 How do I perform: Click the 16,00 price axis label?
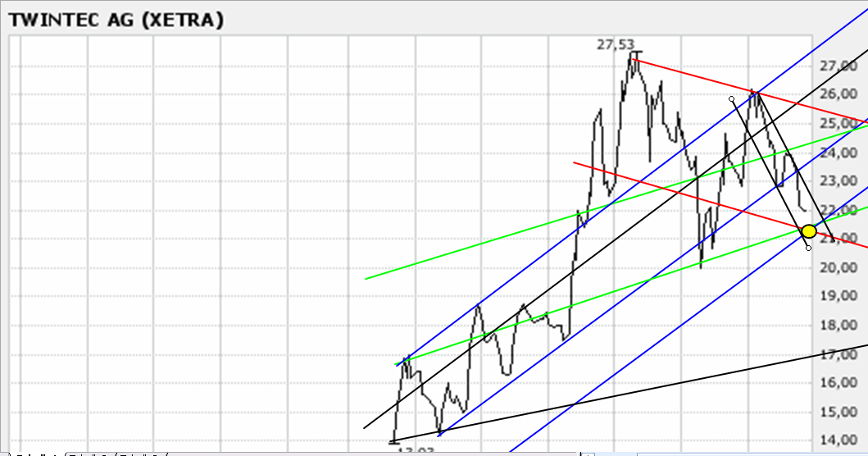pos(838,382)
